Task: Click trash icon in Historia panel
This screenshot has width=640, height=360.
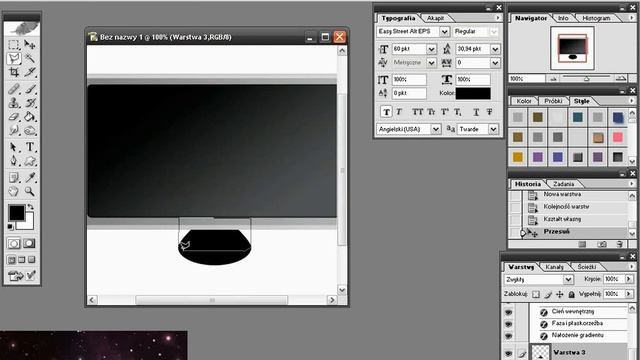Action: (x=620, y=244)
